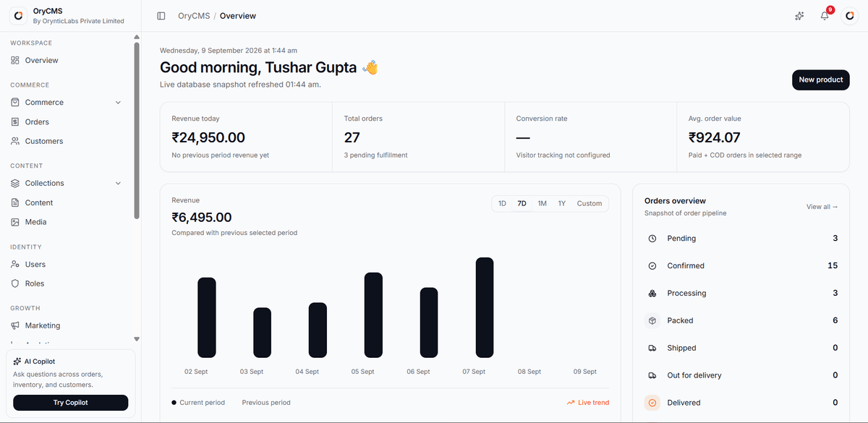
Task: Click the 02 Sept revenue bar
Action: point(207,317)
